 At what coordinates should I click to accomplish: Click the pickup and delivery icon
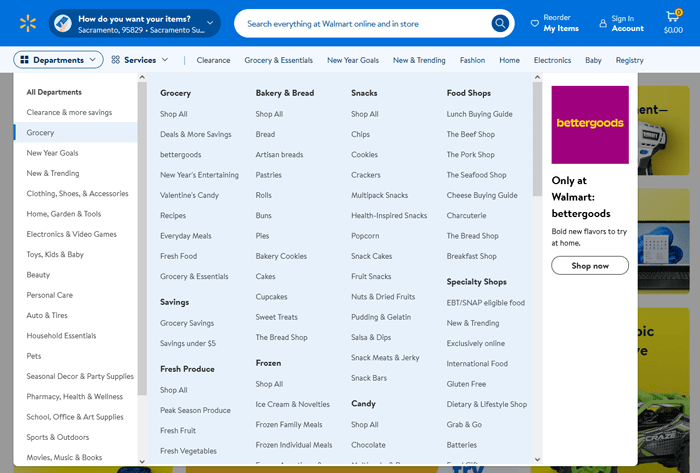(x=62, y=23)
